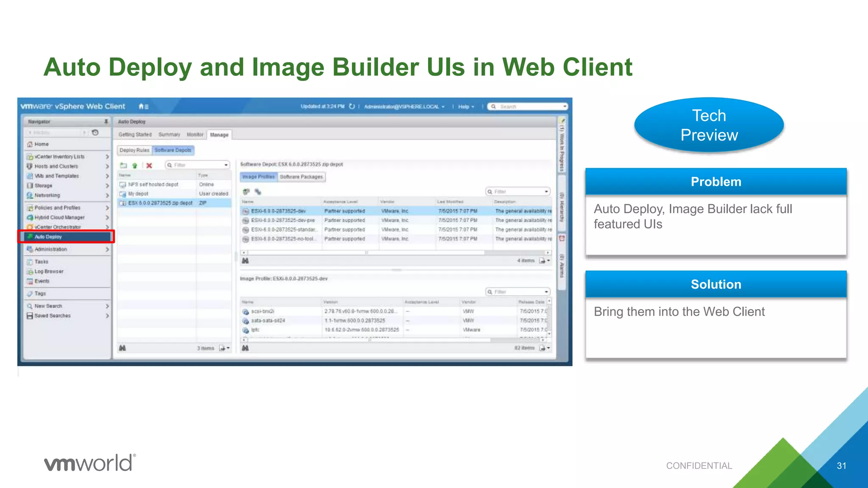Select My depot row

pos(175,194)
